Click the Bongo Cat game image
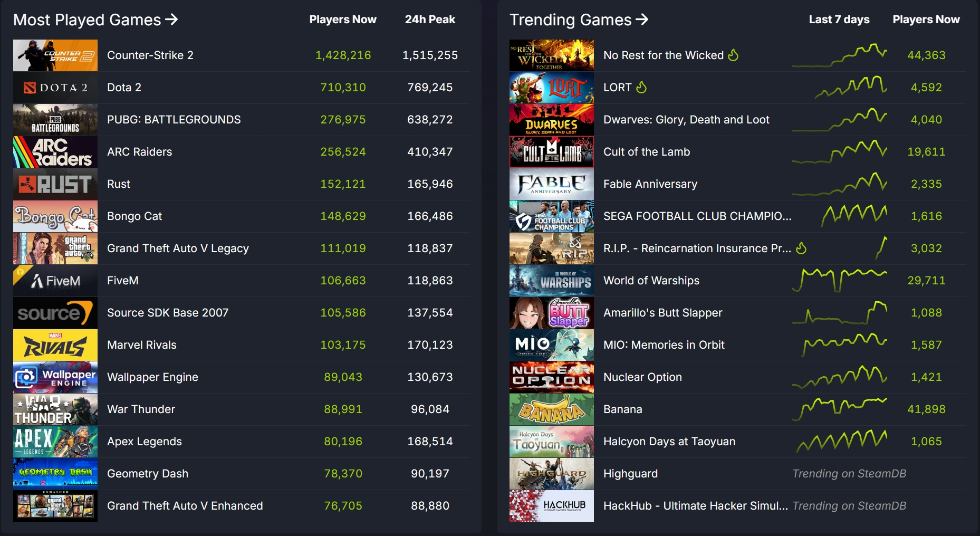 click(55, 216)
